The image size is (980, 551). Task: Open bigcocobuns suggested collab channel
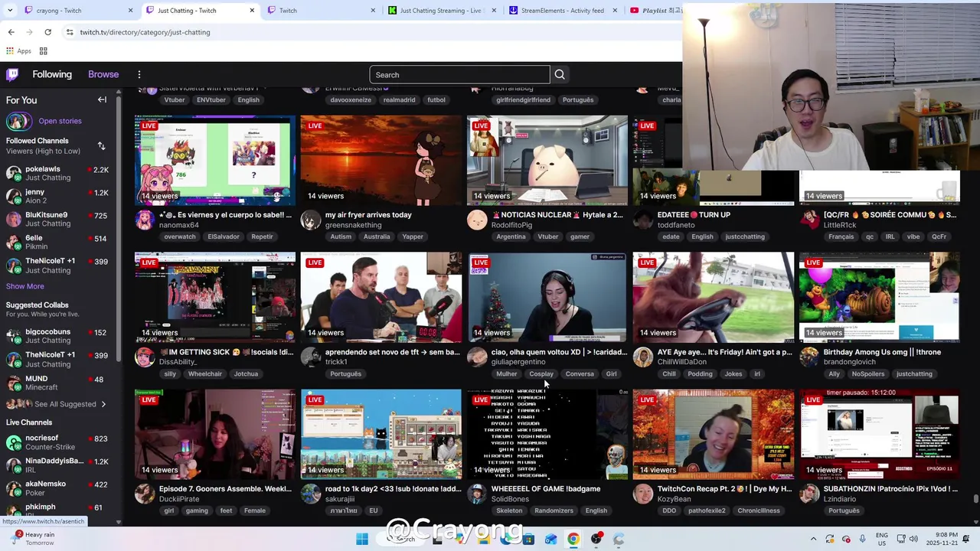57,336
